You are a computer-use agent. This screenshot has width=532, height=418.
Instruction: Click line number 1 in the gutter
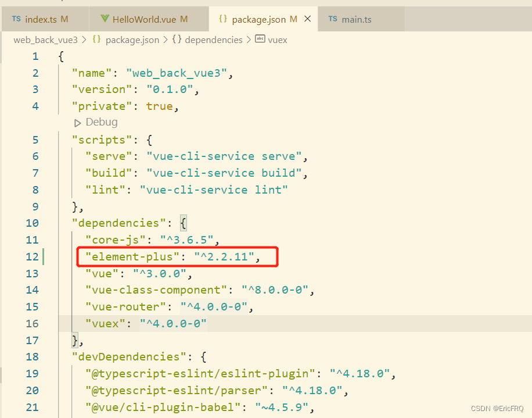(35, 56)
